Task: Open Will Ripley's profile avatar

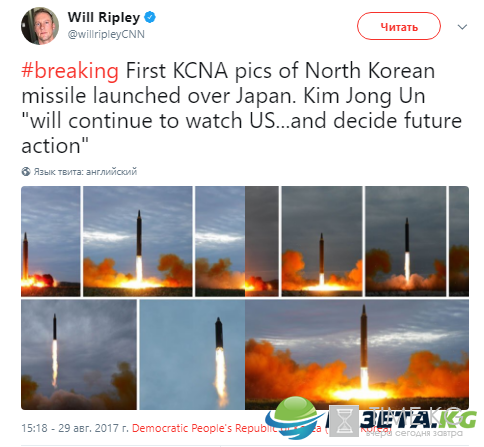Action: (x=40, y=26)
